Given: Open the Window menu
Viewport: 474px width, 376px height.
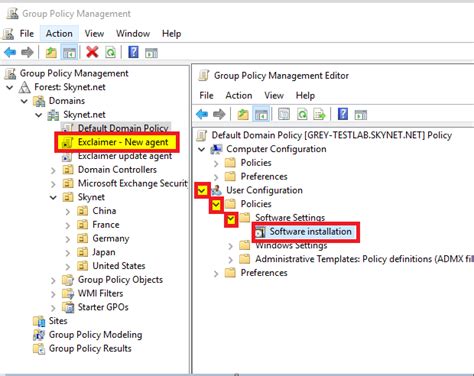Looking at the screenshot, I should pos(133,34).
